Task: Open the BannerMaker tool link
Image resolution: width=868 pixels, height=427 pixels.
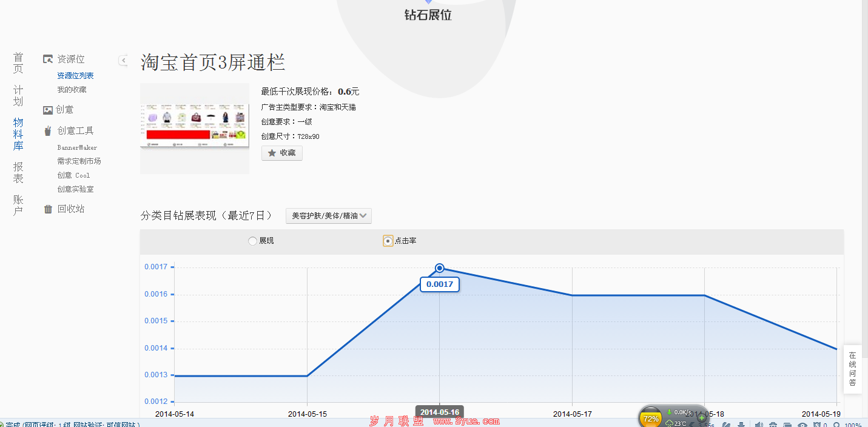Action: point(77,147)
